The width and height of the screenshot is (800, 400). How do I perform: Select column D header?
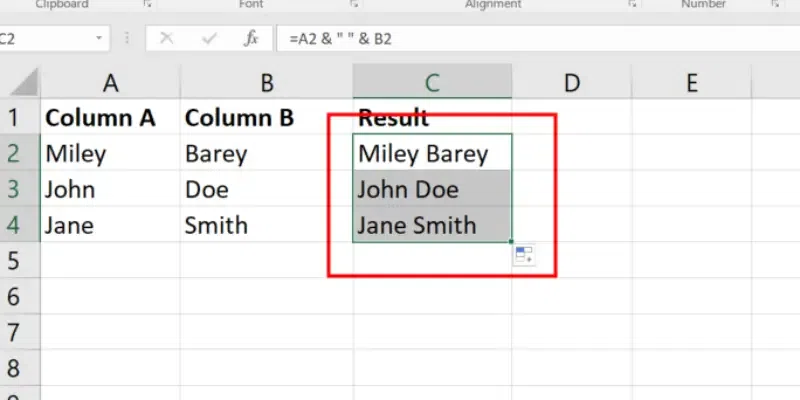tap(571, 83)
